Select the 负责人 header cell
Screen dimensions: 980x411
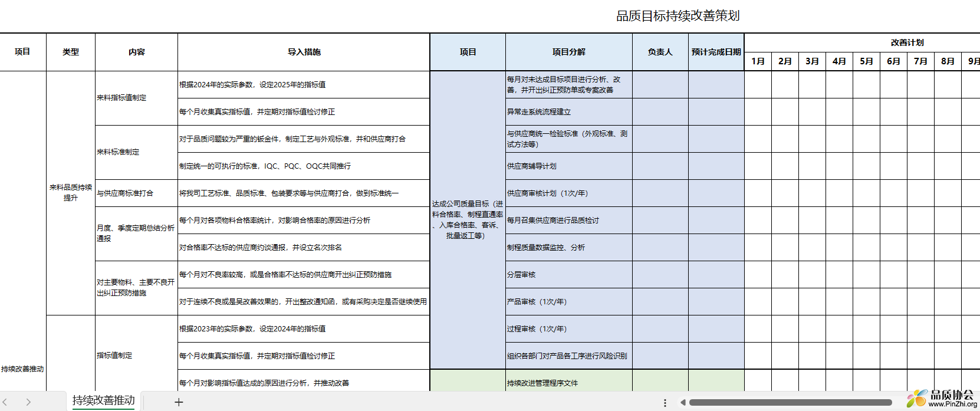coord(660,52)
